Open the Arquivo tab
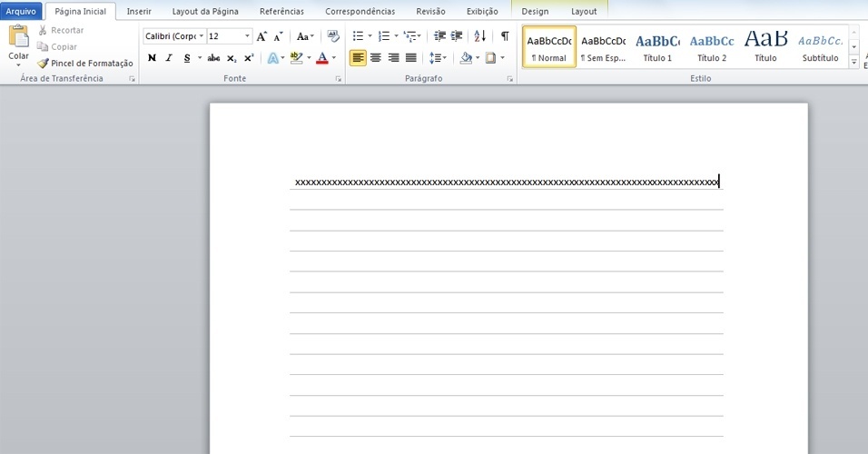 21,11
